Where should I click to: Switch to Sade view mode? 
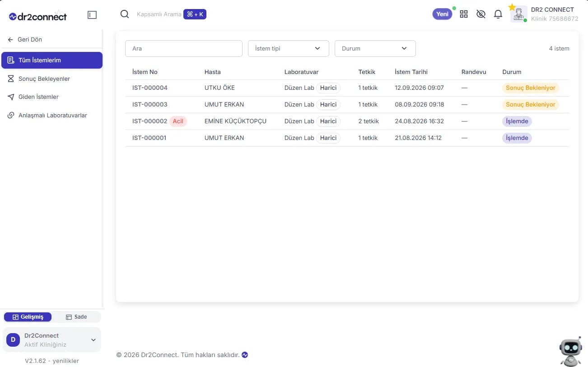pos(76,317)
